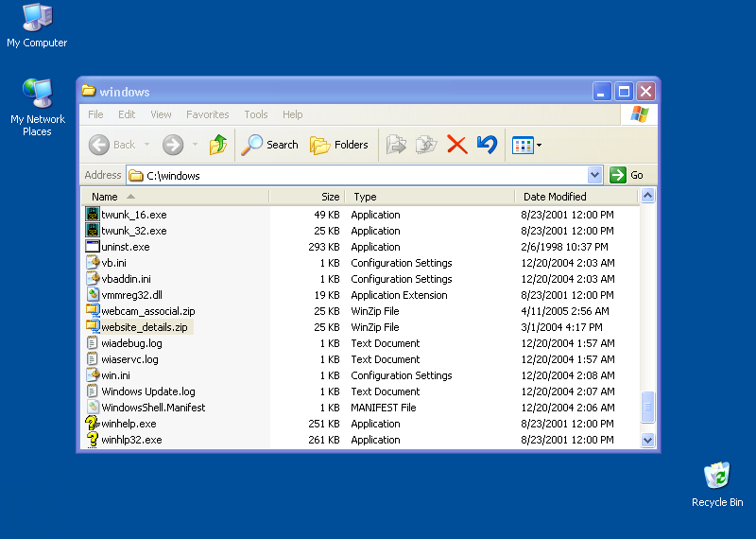Sort by the Date Modified column header
This screenshot has width=756, height=539.
[x=576, y=197]
